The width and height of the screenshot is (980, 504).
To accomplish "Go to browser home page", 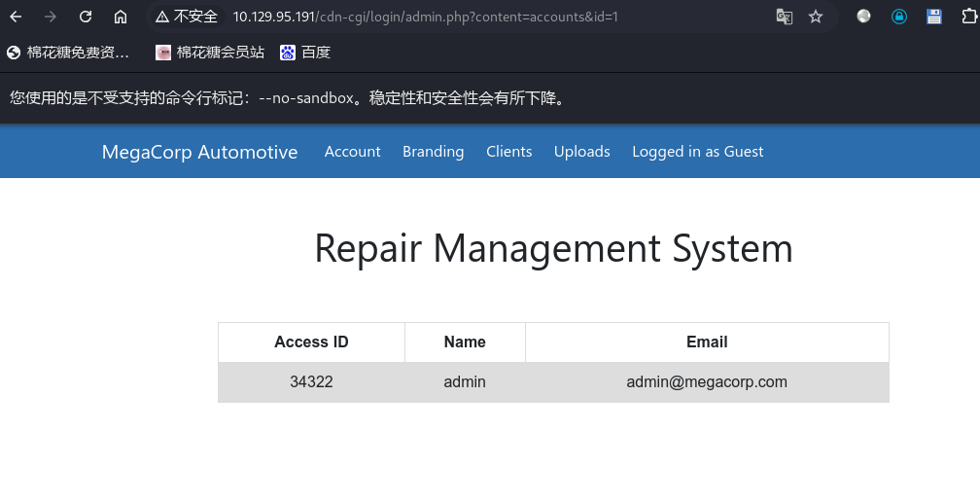I will [121, 17].
